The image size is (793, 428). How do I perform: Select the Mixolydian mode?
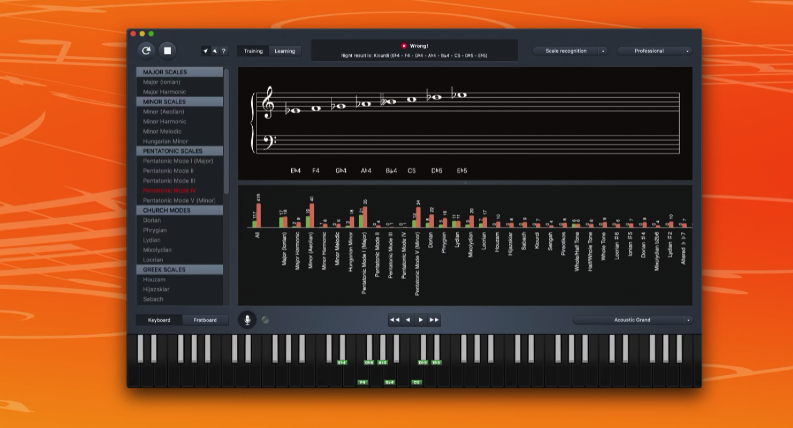tap(180, 250)
